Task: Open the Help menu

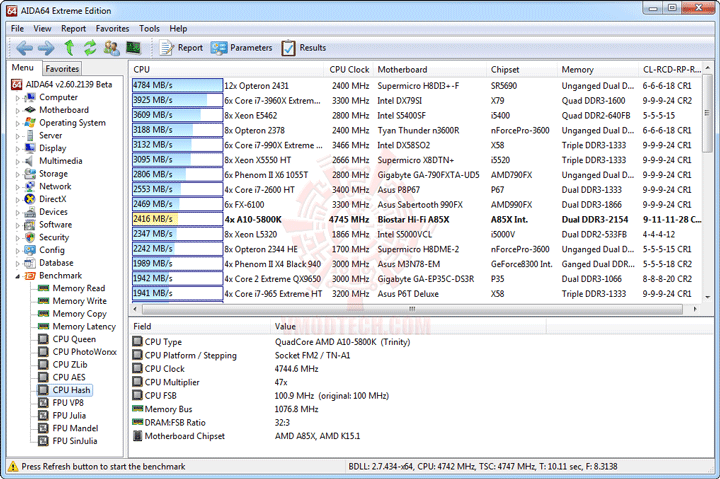Action: click(178, 28)
